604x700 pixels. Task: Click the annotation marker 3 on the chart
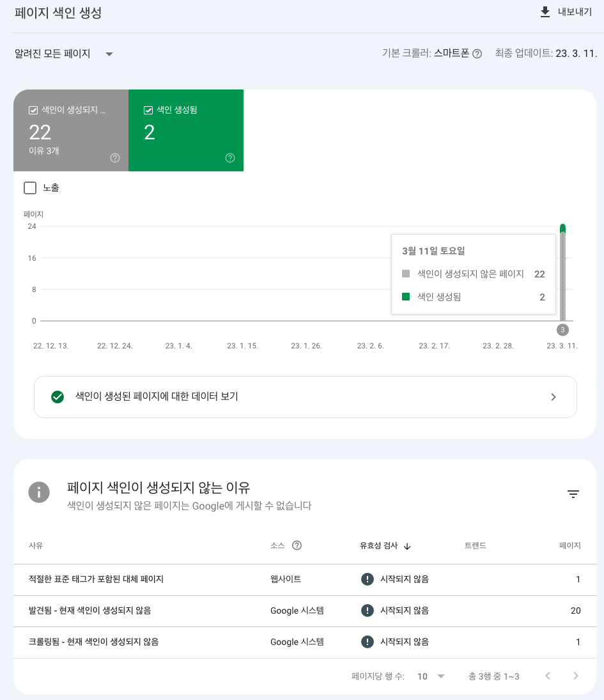pyautogui.click(x=562, y=330)
